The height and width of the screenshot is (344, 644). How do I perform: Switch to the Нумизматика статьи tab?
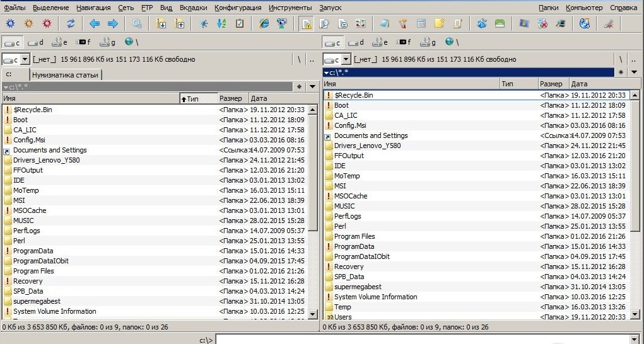click(x=66, y=75)
